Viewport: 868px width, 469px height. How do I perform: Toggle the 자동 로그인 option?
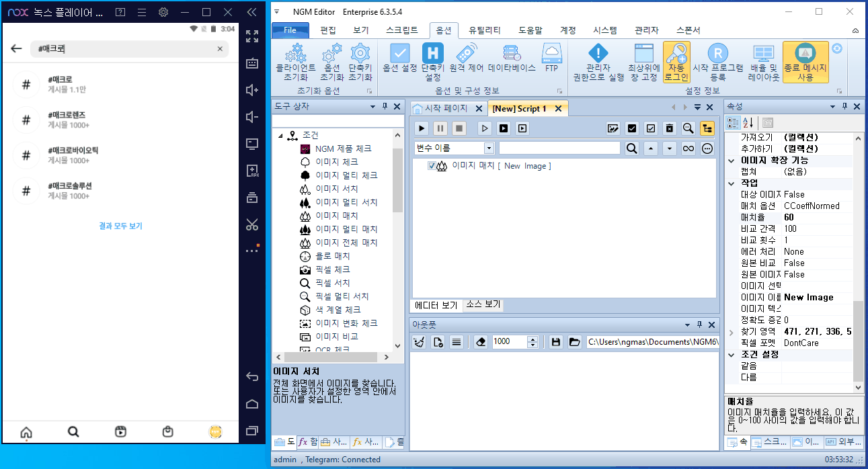(x=676, y=62)
